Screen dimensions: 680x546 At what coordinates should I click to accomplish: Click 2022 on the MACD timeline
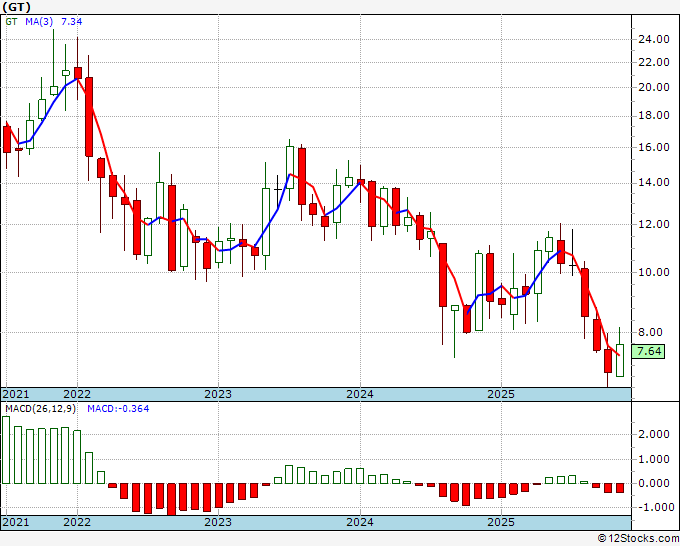click(x=77, y=522)
